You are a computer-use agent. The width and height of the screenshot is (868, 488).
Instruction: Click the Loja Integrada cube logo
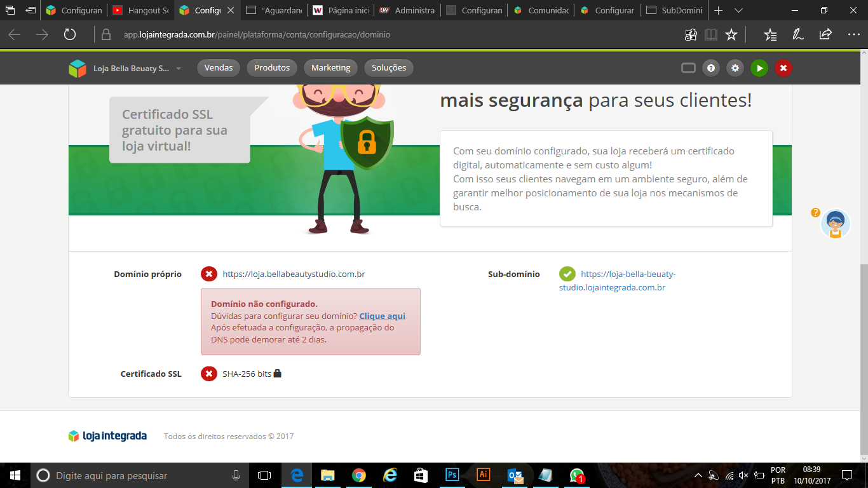(78, 68)
